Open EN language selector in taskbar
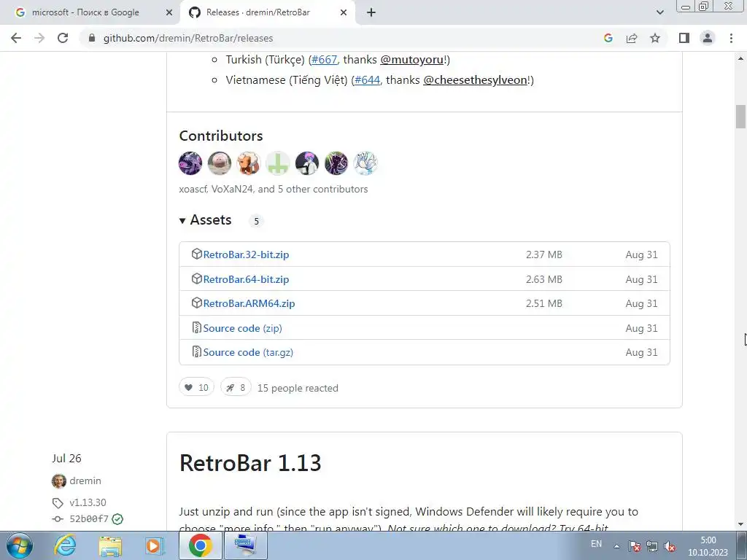Image resolution: width=747 pixels, height=560 pixels. pyautogui.click(x=596, y=544)
